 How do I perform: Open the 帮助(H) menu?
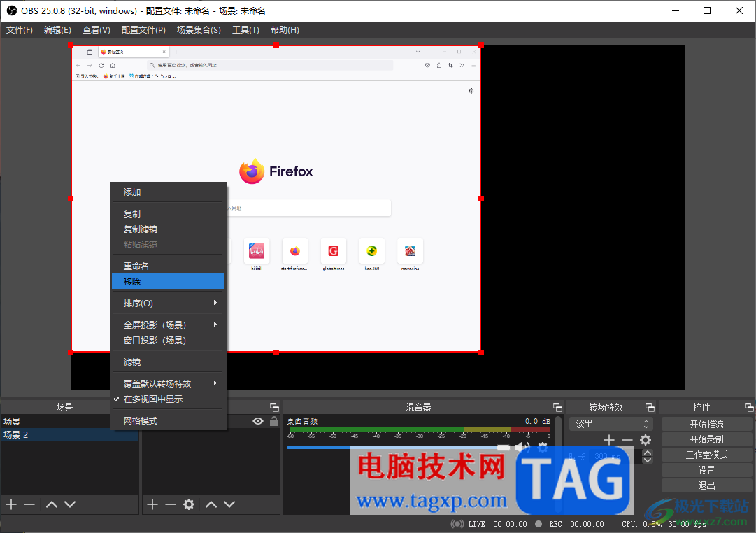[x=285, y=30]
